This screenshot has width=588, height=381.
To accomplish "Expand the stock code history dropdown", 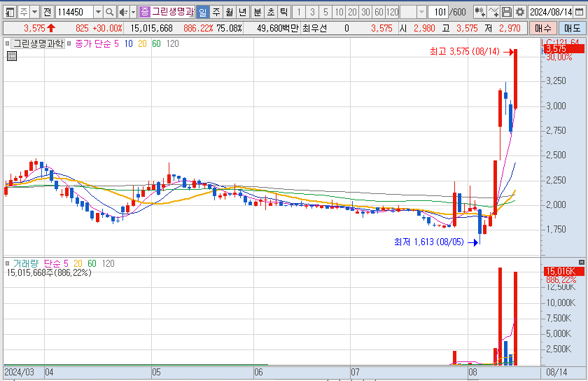I will pyautogui.click(x=98, y=12).
